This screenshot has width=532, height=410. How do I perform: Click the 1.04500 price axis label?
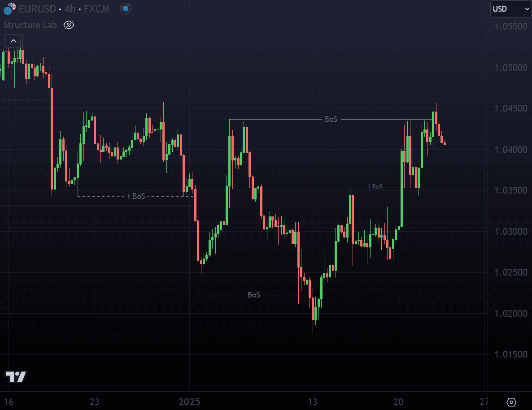pos(510,108)
